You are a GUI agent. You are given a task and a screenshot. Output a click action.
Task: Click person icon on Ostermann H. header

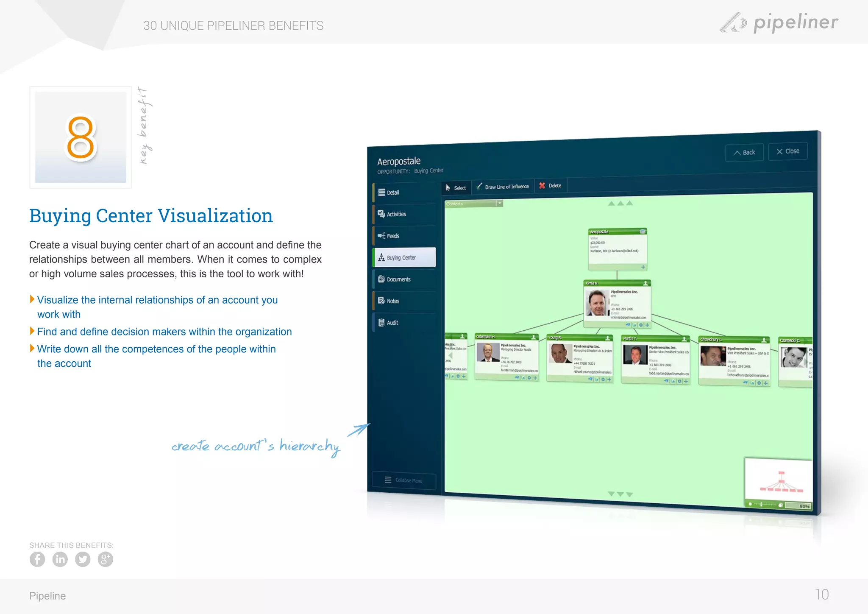(x=534, y=337)
